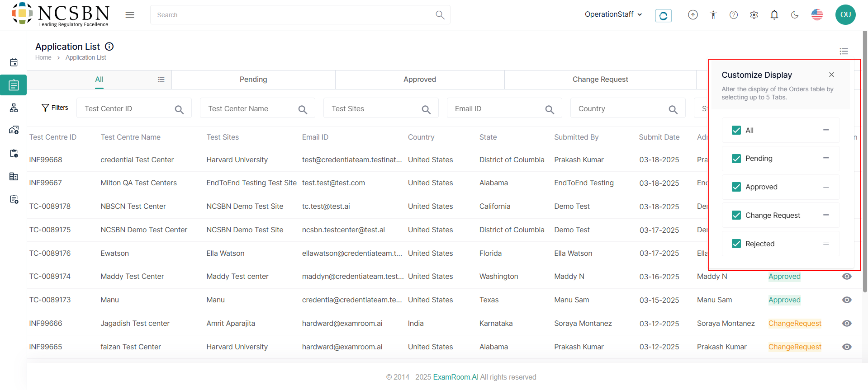This screenshot has width=868, height=390.
Task: View details of row TC-0089173
Action: click(847, 300)
